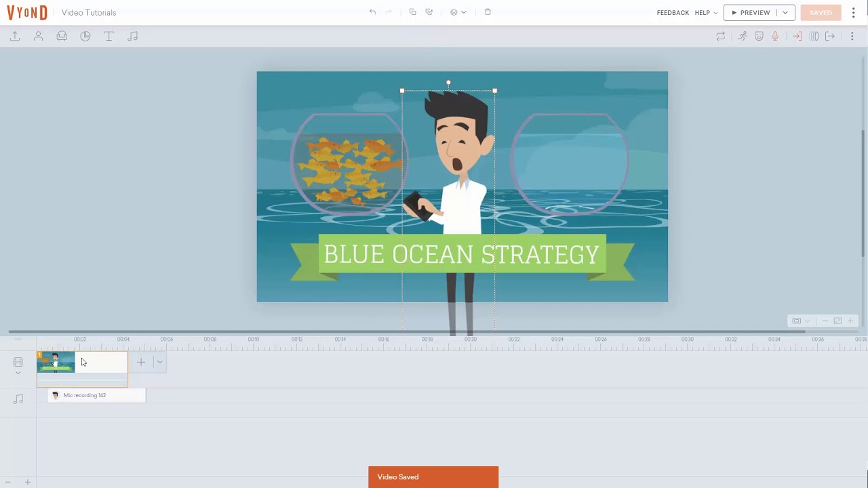Image resolution: width=868 pixels, height=488 pixels.
Task: Open the Chart library icon
Action: (x=85, y=37)
